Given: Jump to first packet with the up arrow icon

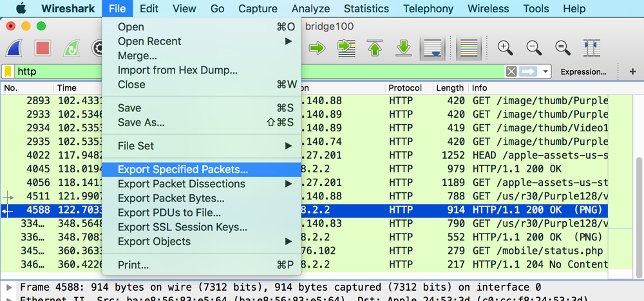Looking at the screenshot, I should 375,48.
